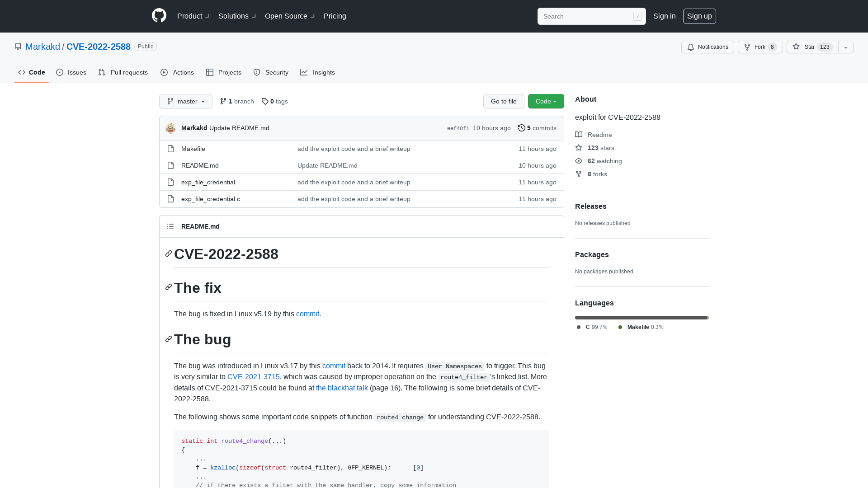This screenshot has width=868, height=488.
Task: Click the C language color dot
Action: pyautogui.click(x=579, y=327)
